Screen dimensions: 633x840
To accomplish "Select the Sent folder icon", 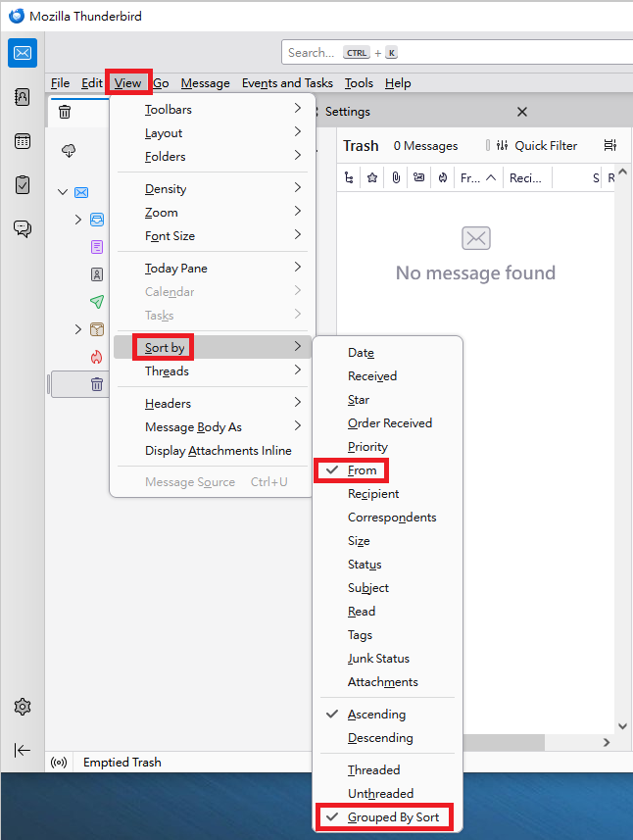I will tap(97, 302).
